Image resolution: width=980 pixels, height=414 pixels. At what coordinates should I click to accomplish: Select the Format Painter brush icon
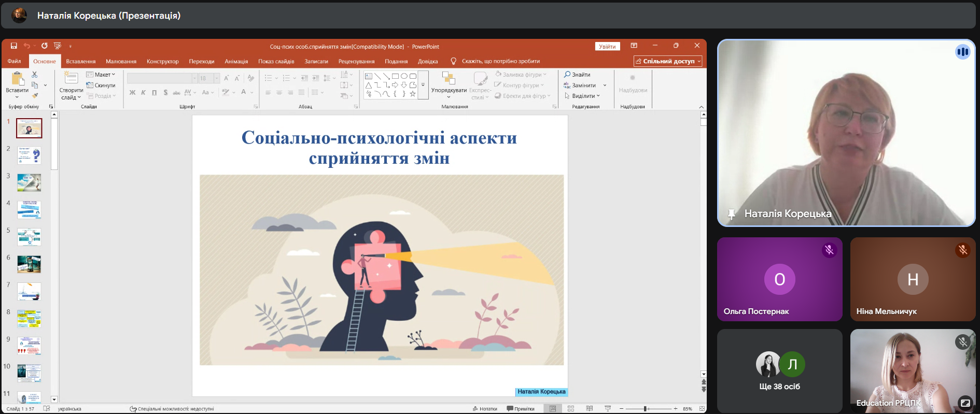coord(35,95)
